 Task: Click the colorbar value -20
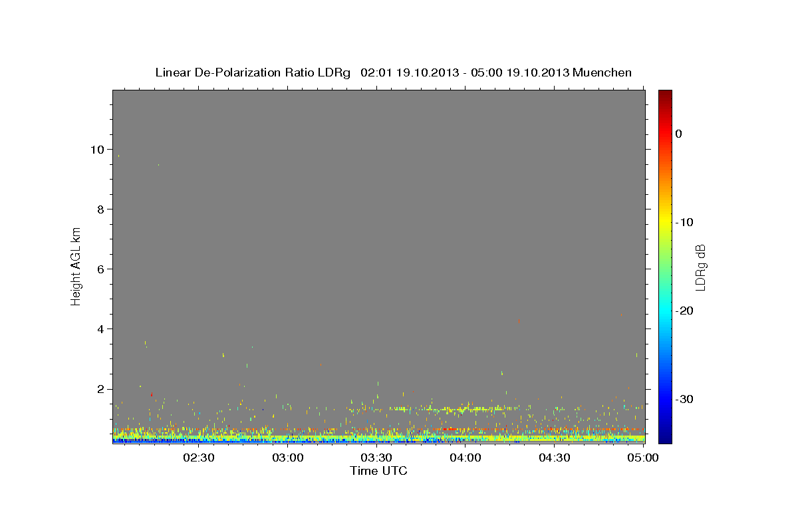[x=684, y=311]
